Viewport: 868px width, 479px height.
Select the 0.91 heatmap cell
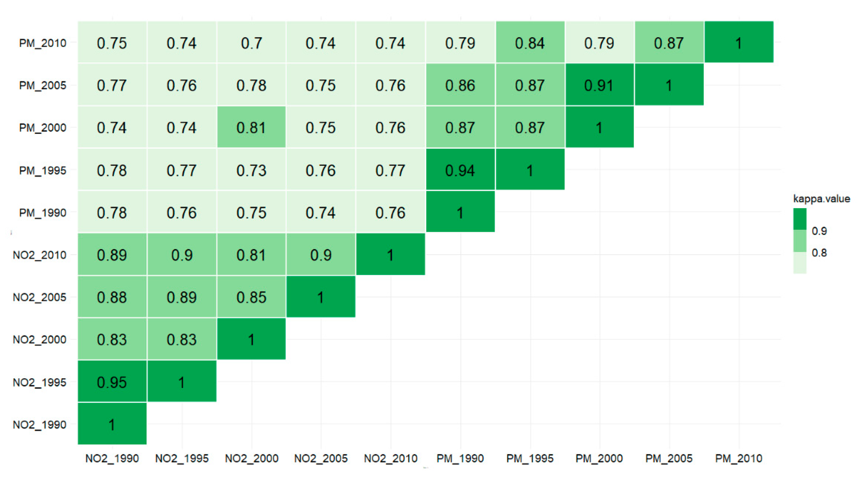(x=599, y=85)
